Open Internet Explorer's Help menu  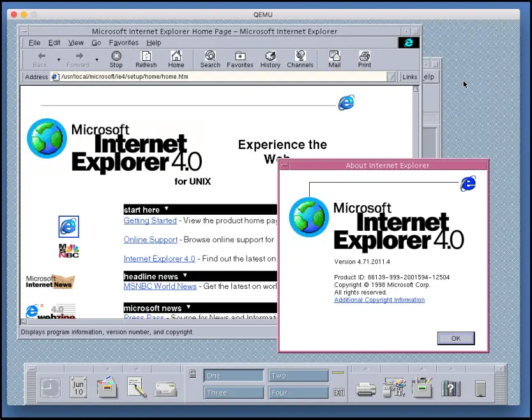click(154, 43)
